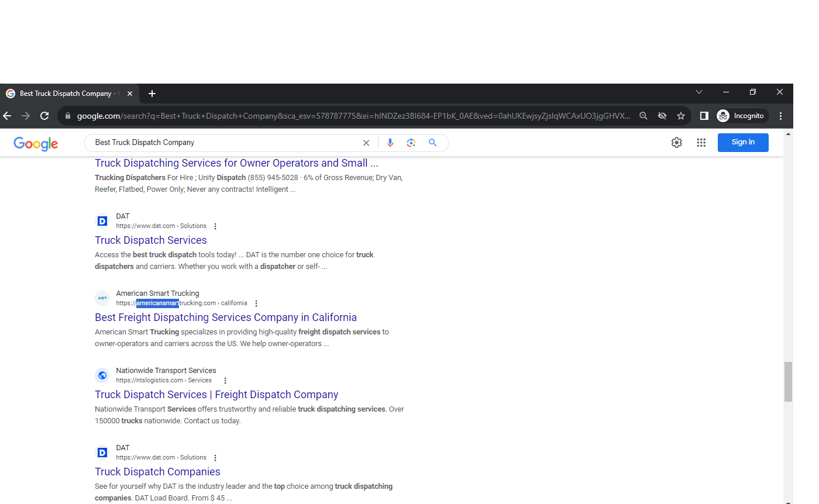Screen dimensions: 819x504
Task: Open a new browser tab
Action: click(152, 94)
